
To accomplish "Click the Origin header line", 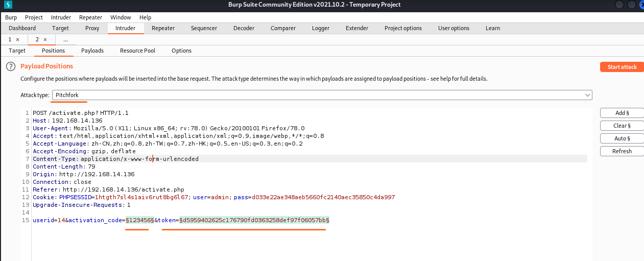I will click(84, 174).
